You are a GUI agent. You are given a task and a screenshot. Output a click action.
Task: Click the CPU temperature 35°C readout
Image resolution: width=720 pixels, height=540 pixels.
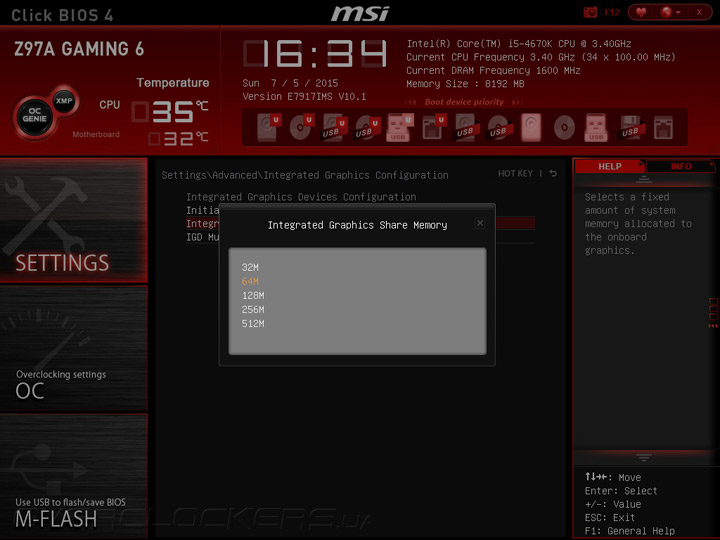[170, 112]
